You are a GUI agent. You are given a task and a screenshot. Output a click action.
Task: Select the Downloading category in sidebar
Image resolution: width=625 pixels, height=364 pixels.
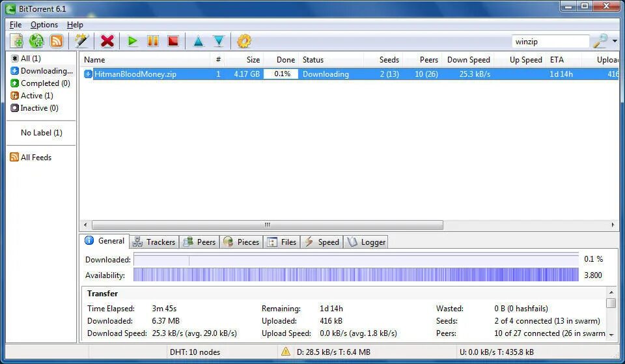point(42,70)
